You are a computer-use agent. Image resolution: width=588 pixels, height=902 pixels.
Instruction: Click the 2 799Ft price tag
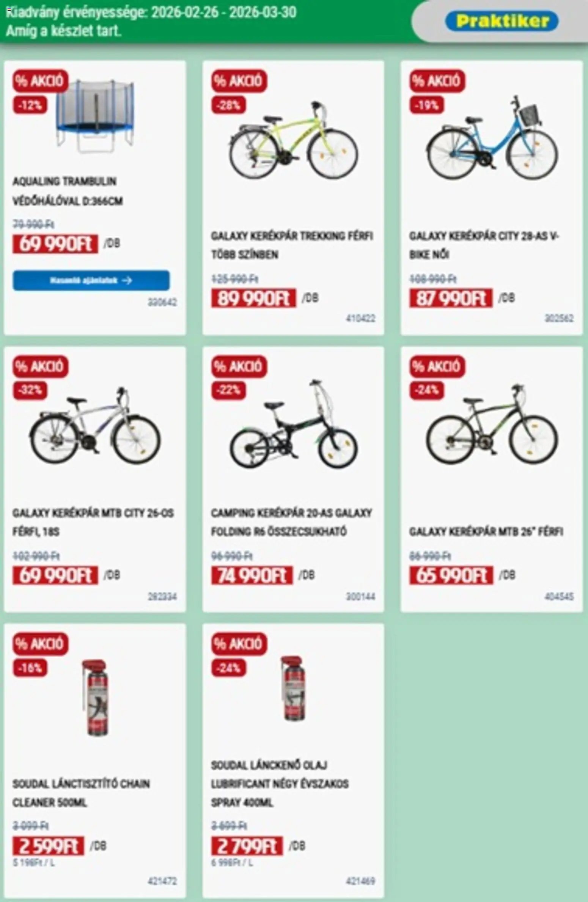tap(247, 846)
